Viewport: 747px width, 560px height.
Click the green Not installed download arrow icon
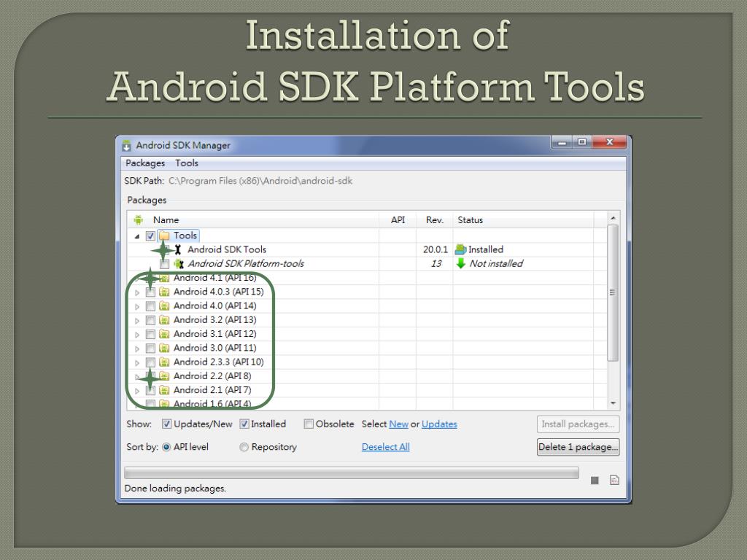tap(461, 263)
